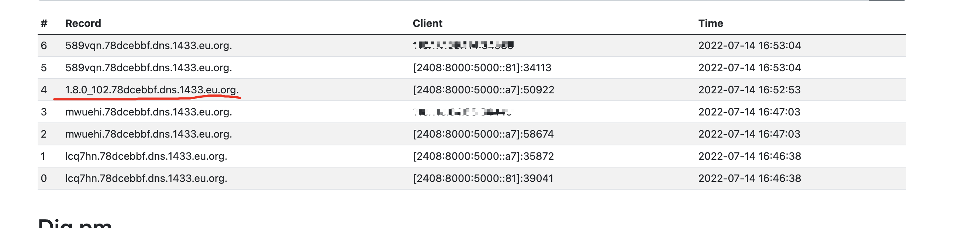The image size is (980, 228).
Task: Click the blurred client address in row 3
Action: point(462,112)
